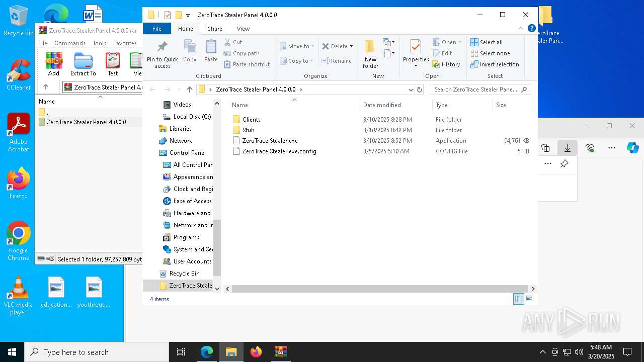This screenshot has width=644, height=362.
Task: Expand Delete dropdown arrow
Action: tap(351, 46)
